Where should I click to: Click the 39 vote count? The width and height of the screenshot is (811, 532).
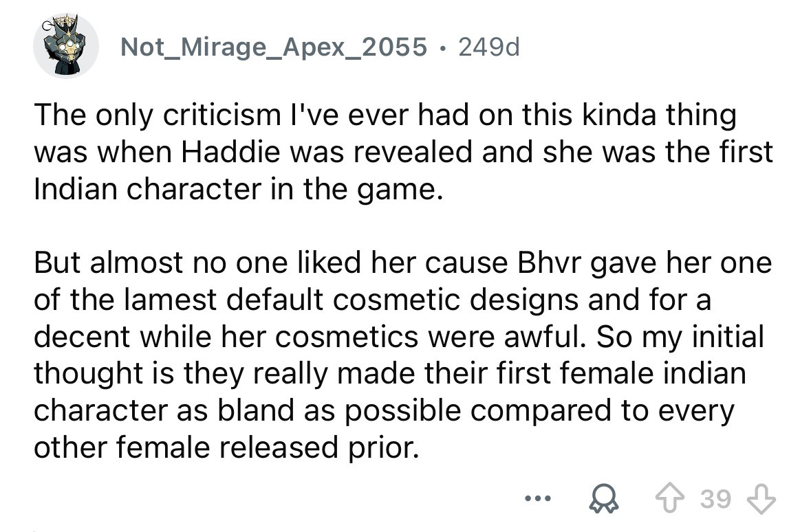[x=716, y=500]
